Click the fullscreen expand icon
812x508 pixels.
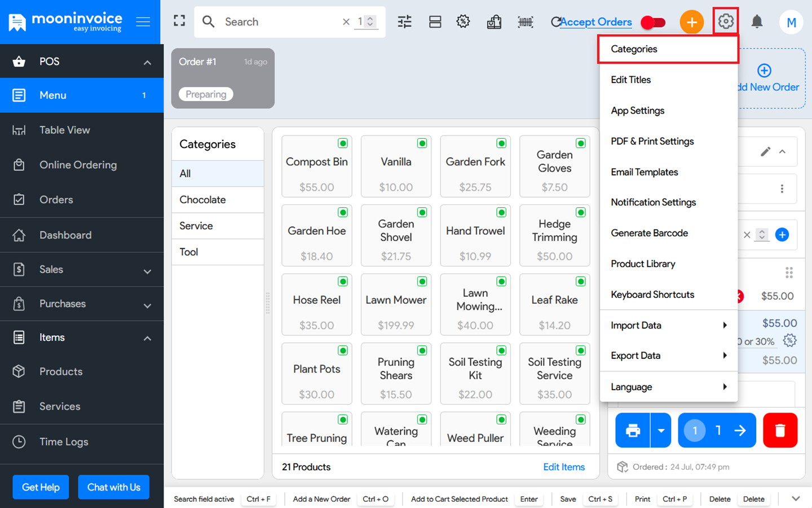179,21
